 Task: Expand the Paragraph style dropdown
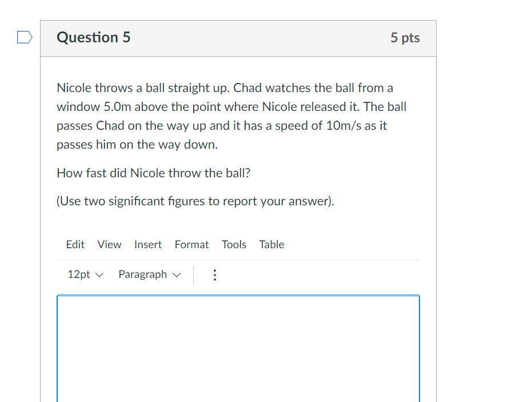150,274
